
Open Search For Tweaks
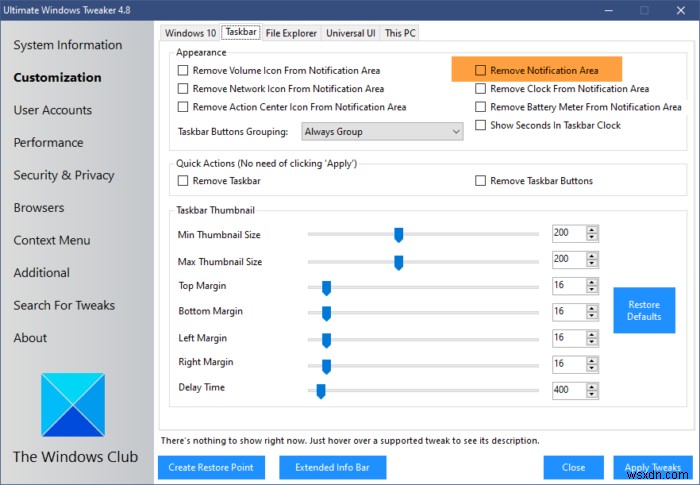click(x=64, y=305)
